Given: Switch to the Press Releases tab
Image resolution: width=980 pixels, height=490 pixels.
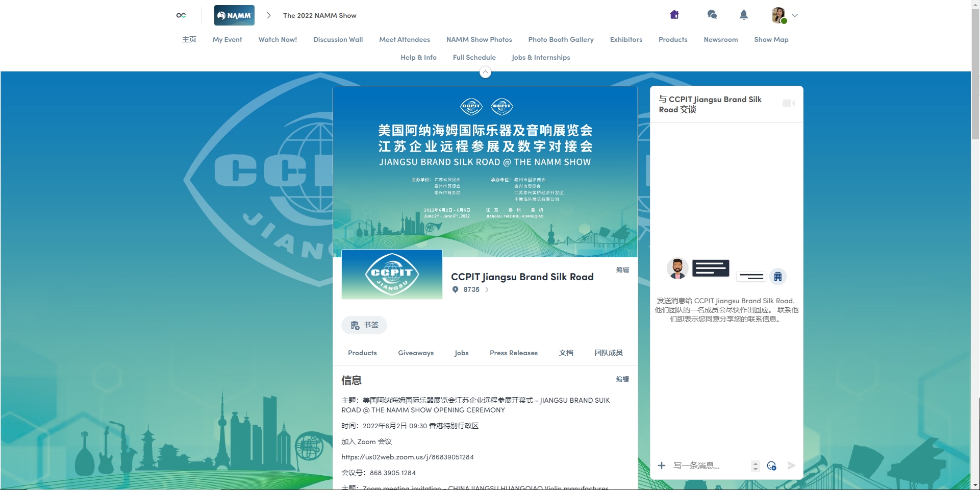Looking at the screenshot, I should point(514,353).
